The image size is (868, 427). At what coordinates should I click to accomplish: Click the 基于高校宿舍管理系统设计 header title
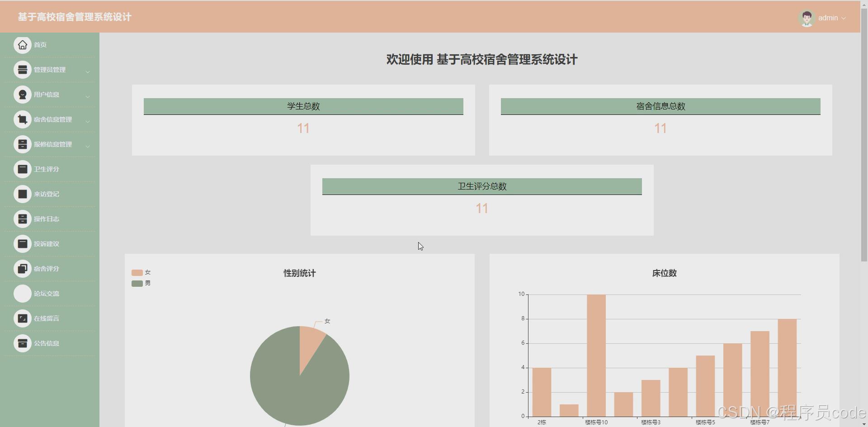[x=75, y=17]
